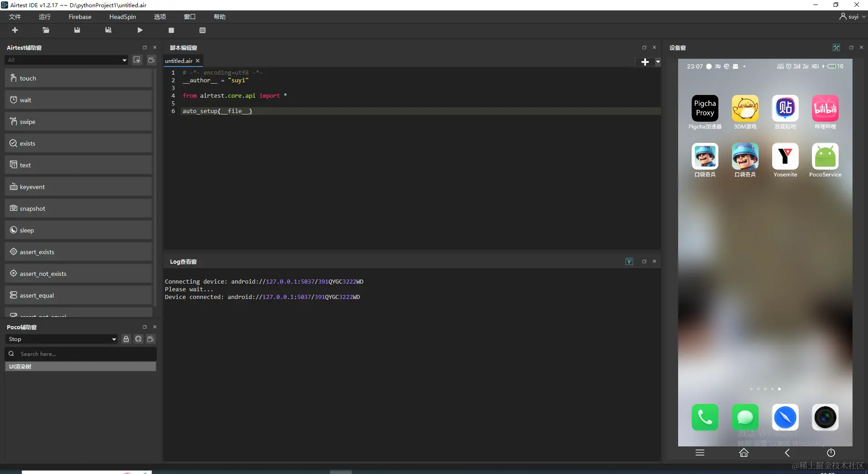Click the Poco record icon
868x474 pixels.
(x=151, y=339)
